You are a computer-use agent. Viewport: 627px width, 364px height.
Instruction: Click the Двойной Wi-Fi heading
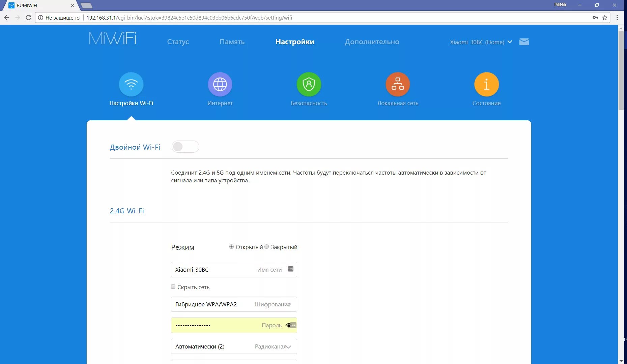pyautogui.click(x=135, y=147)
